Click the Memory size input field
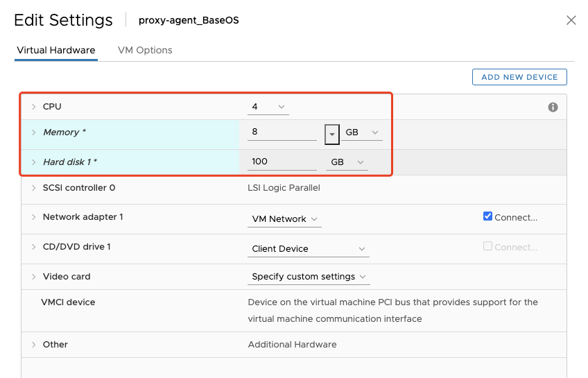The image size is (588, 378). click(x=283, y=132)
